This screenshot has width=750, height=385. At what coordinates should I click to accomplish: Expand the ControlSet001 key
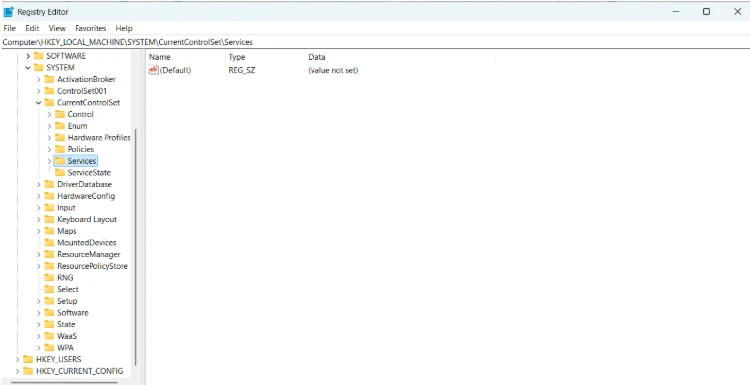(x=39, y=91)
